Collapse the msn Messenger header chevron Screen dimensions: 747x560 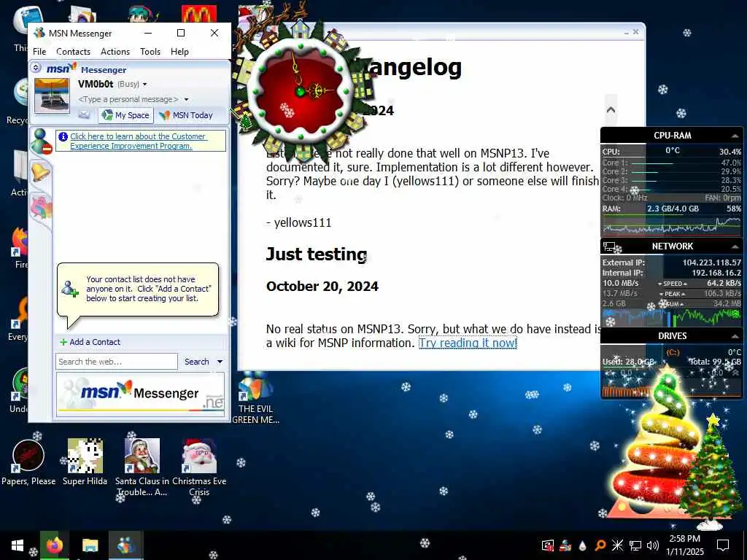tap(36, 68)
